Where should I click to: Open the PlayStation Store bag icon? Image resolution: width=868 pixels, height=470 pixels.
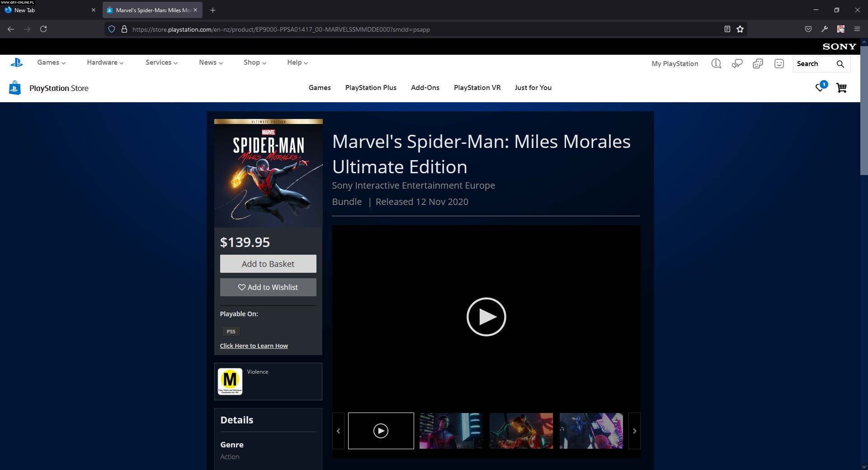pyautogui.click(x=15, y=88)
